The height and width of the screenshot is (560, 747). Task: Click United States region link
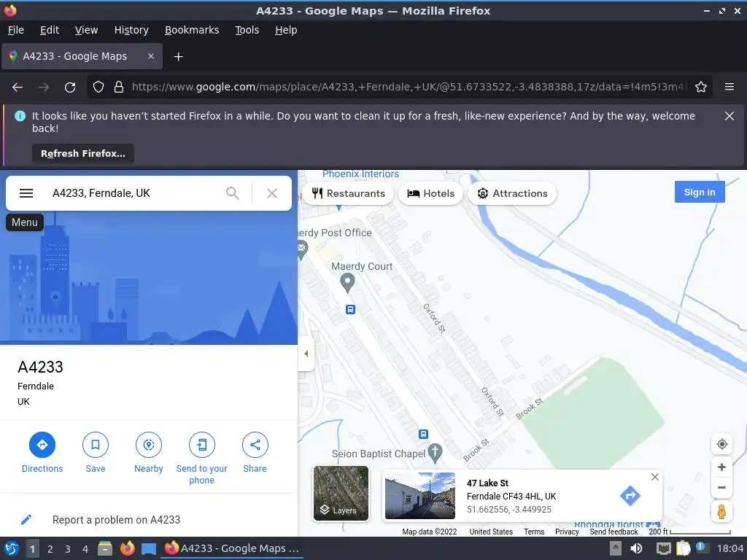tap(491, 532)
